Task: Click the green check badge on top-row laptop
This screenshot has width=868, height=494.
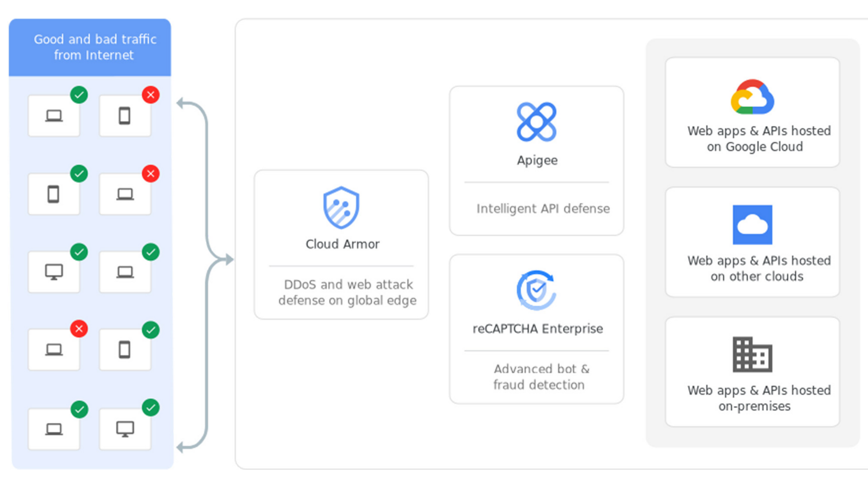Action: click(x=79, y=95)
